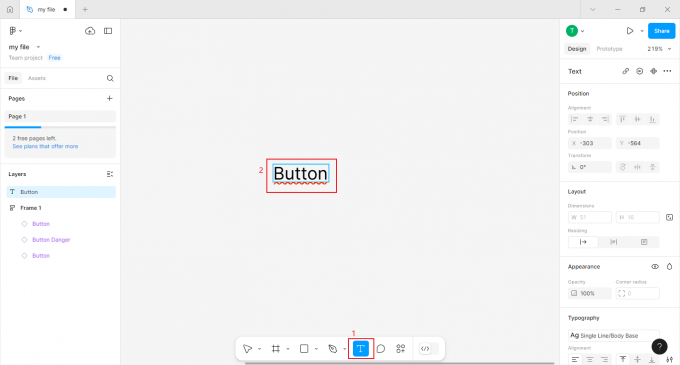Click the search icon in the left panel

110,78
